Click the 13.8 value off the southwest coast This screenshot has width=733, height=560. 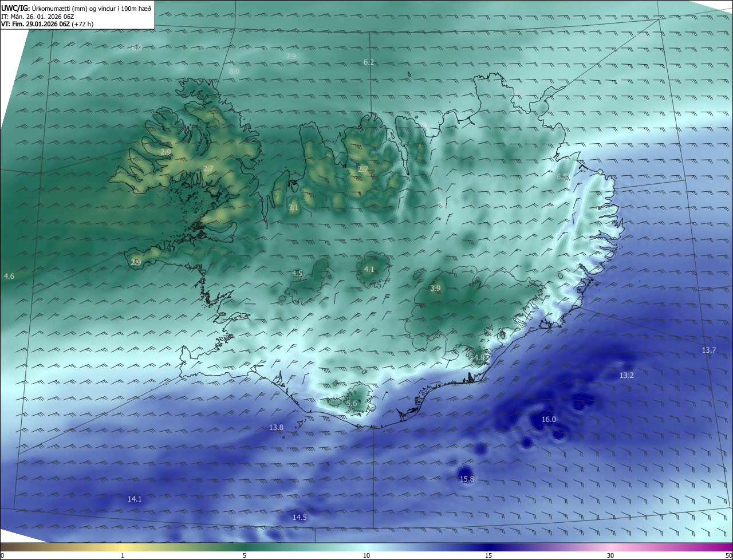pyautogui.click(x=276, y=427)
